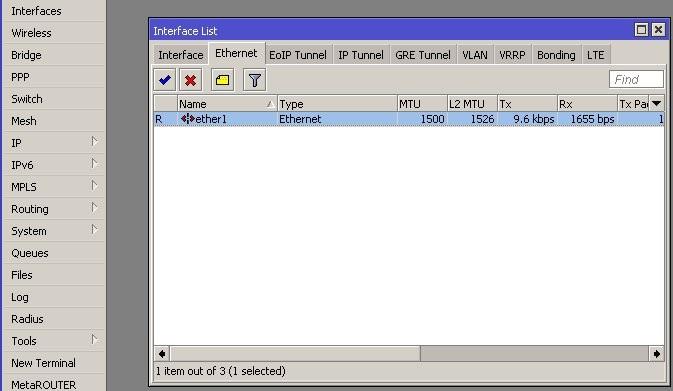Click the 1526 L2 MTU value

pyautogui.click(x=482, y=119)
